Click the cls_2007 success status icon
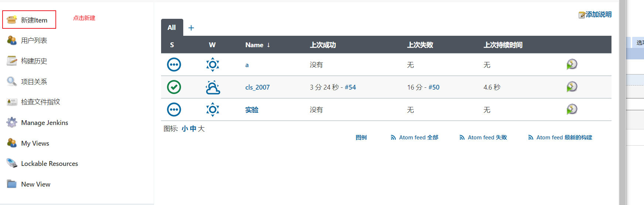Image resolution: width=644 pixels, height=205 pixels. coord(174,87)
